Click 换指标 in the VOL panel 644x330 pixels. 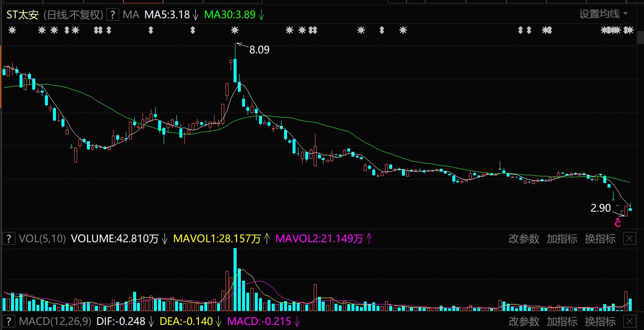click(x=600, y=239)
